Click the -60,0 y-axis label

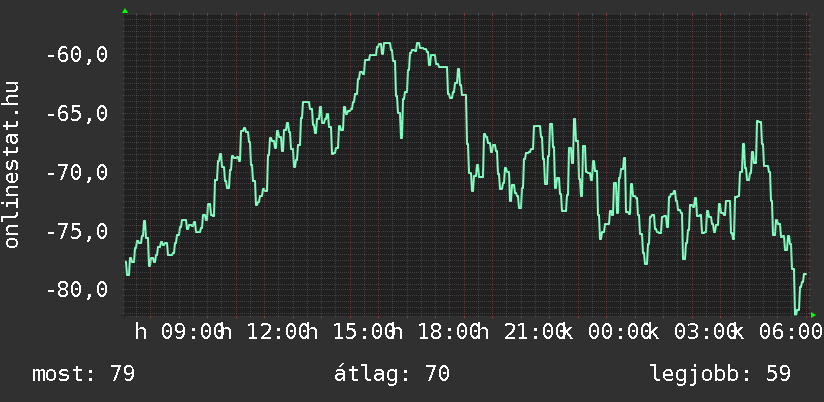pos(77,55)
